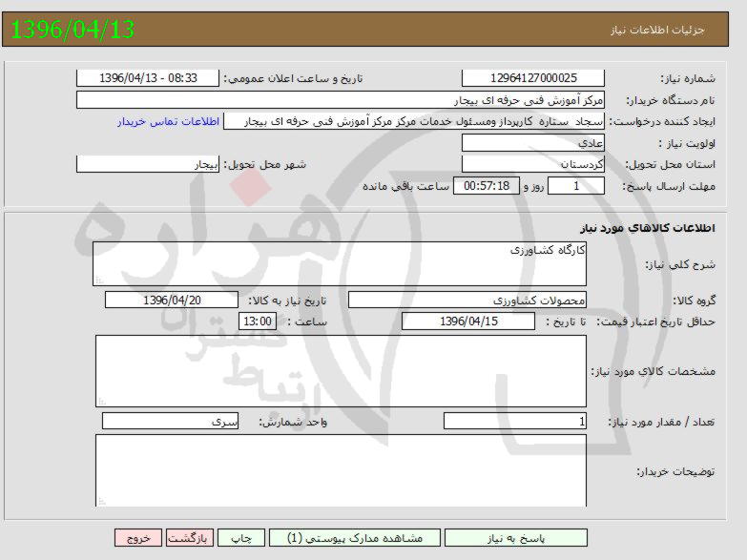The image size is (747, 560).
Task: Click the بازگشت back button
Action: 190,538
